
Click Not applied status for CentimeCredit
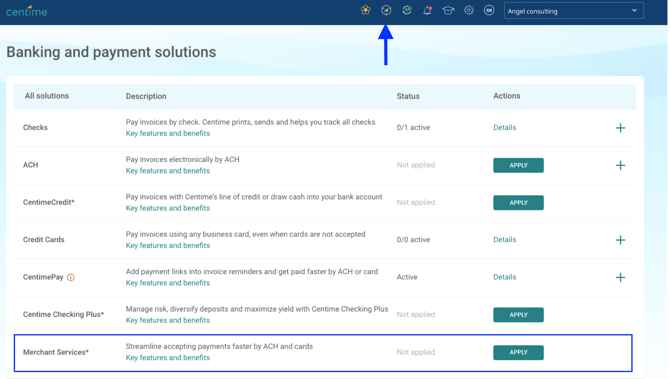click(x=415, y=202)
